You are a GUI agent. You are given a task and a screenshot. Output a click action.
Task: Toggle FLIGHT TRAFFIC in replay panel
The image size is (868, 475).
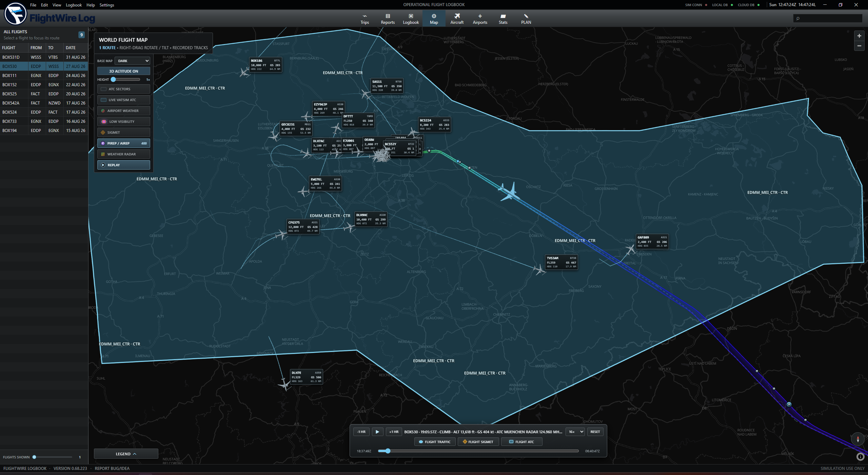pos(435,442)
